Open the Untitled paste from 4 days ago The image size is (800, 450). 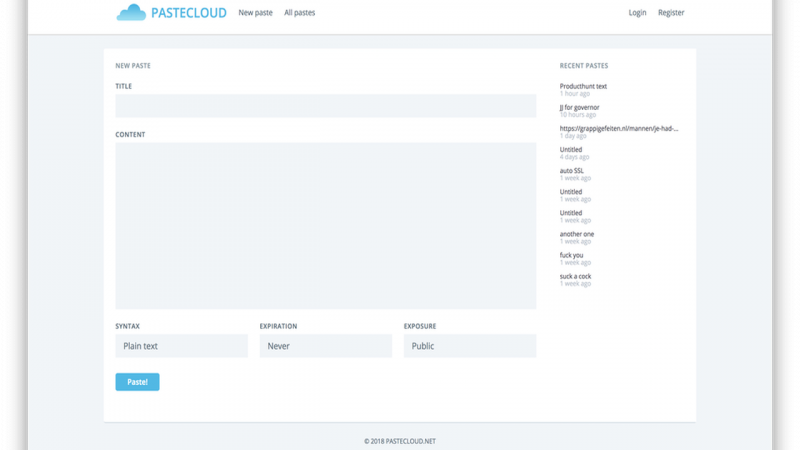570,149
